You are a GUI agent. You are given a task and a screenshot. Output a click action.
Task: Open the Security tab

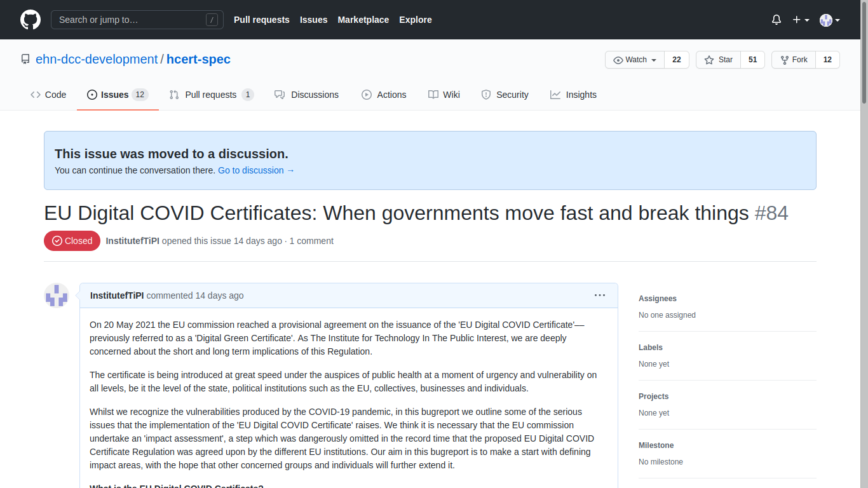click(x=505, y=95)
